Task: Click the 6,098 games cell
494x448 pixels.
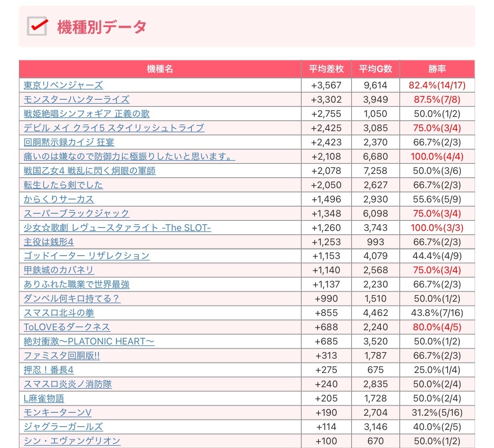Action: (x=375, y=213)
